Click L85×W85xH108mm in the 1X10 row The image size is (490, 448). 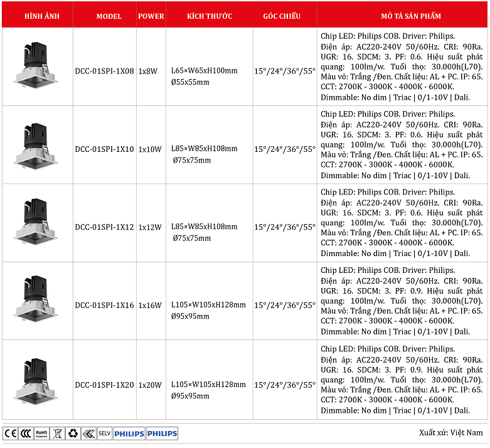tap(204, 149)
